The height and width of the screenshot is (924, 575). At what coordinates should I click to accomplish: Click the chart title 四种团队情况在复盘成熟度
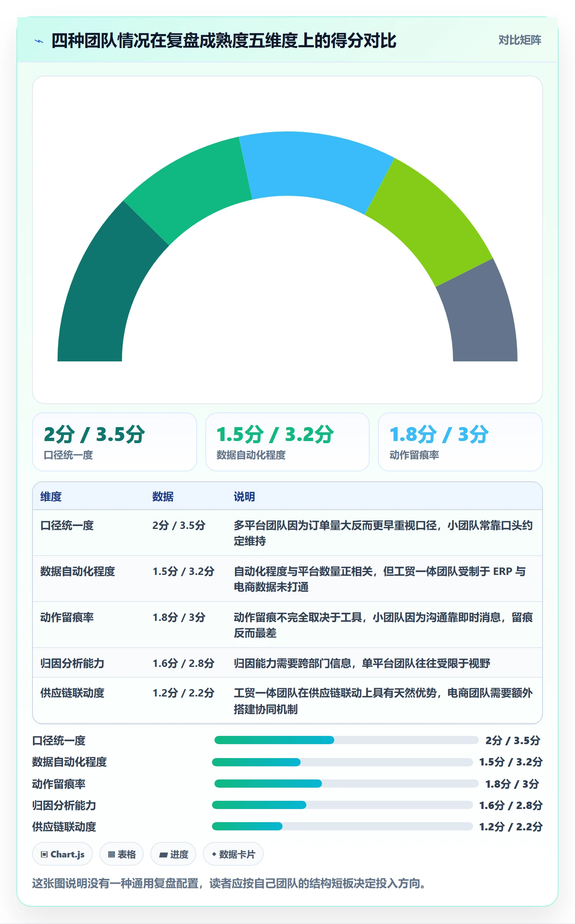(224, 41)
